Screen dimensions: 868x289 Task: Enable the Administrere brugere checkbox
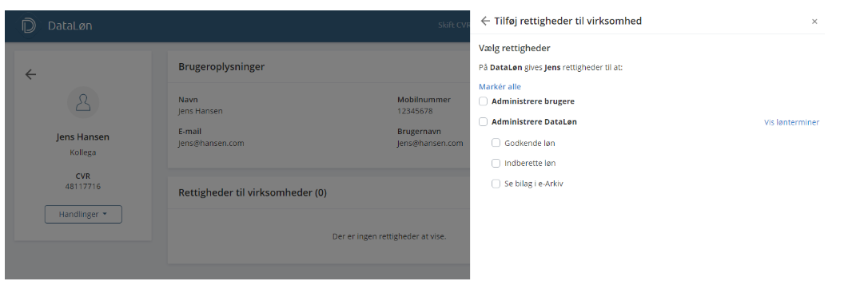[484, 101]
